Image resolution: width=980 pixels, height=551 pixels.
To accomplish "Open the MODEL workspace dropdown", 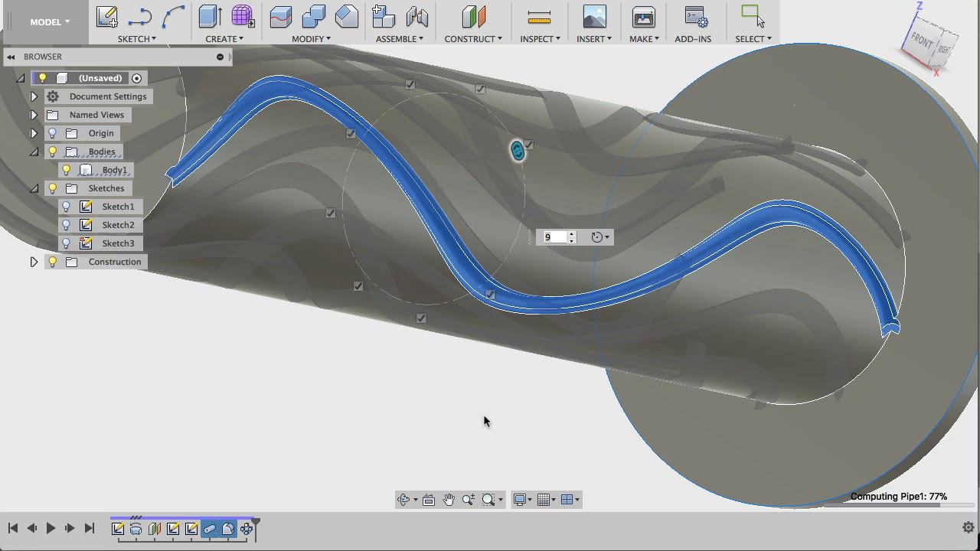I will (50, 21).
